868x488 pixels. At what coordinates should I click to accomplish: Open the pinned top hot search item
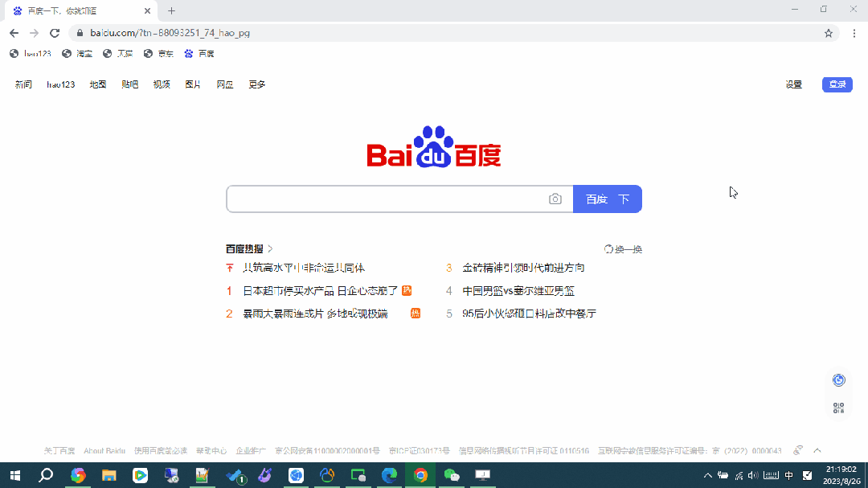(303, 268)
